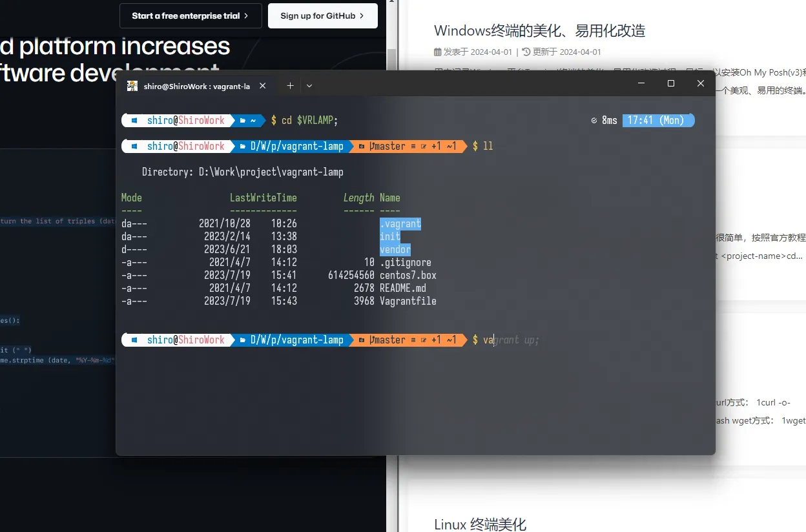Click the history clock icon beside 更新于

point(526,52)
